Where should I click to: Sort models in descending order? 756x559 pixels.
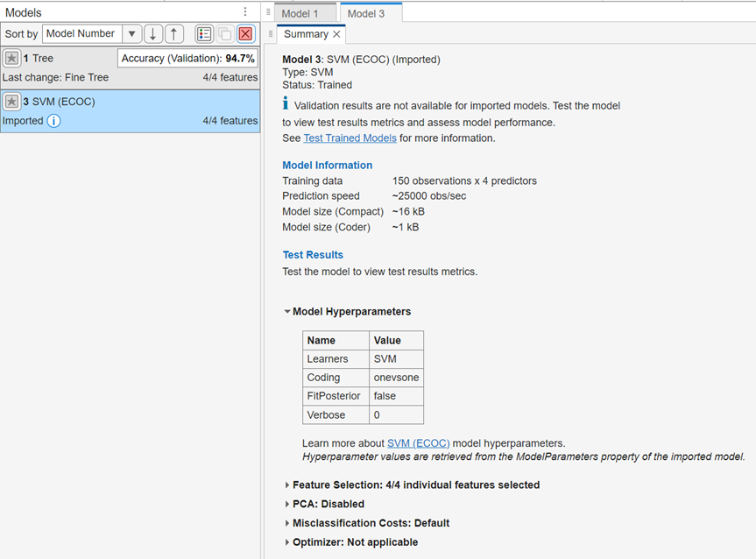click(x=152, y=33)
